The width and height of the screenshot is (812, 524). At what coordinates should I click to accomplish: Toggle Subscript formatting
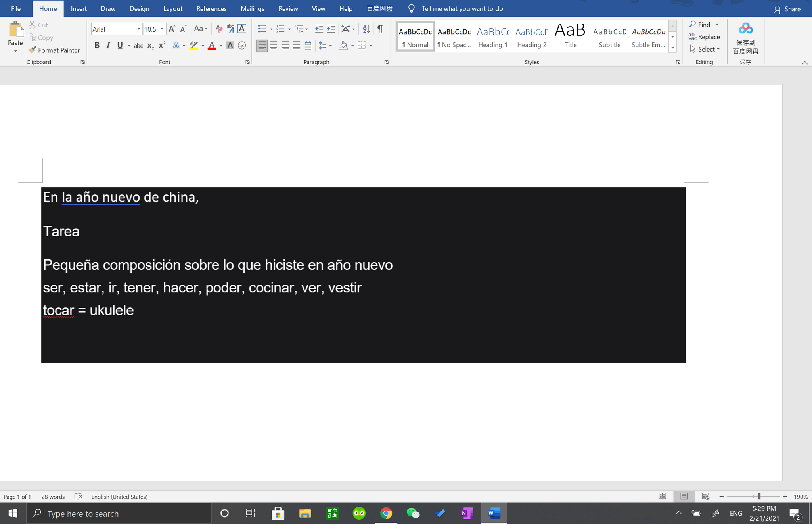150,46
